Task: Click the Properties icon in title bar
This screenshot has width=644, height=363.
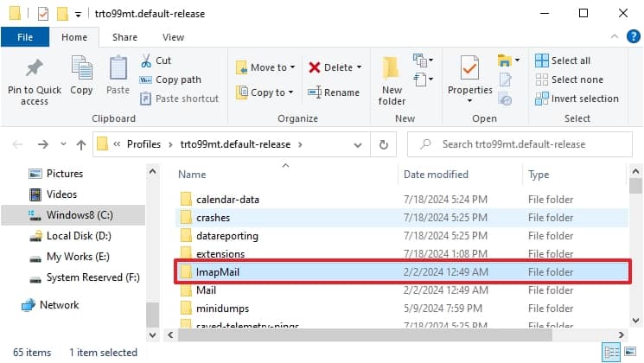Action: pyautogui.click(x=43, y=14)
